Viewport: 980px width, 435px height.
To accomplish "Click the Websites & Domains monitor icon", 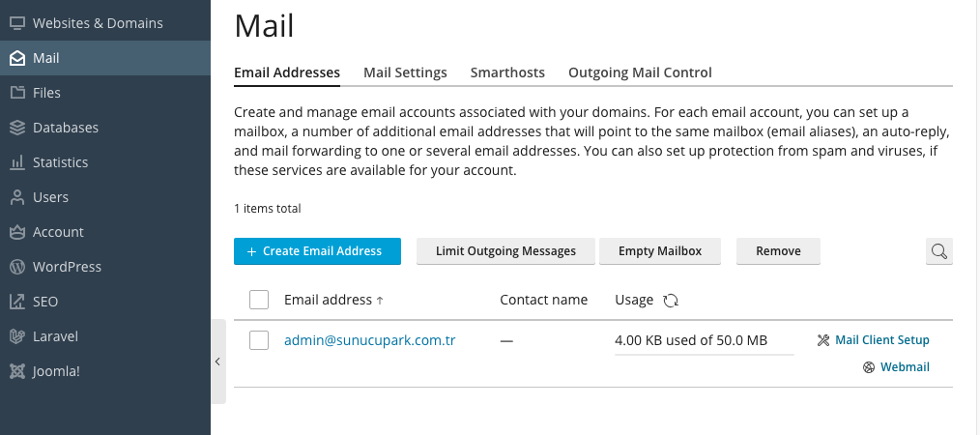I will tap(16, 23).
